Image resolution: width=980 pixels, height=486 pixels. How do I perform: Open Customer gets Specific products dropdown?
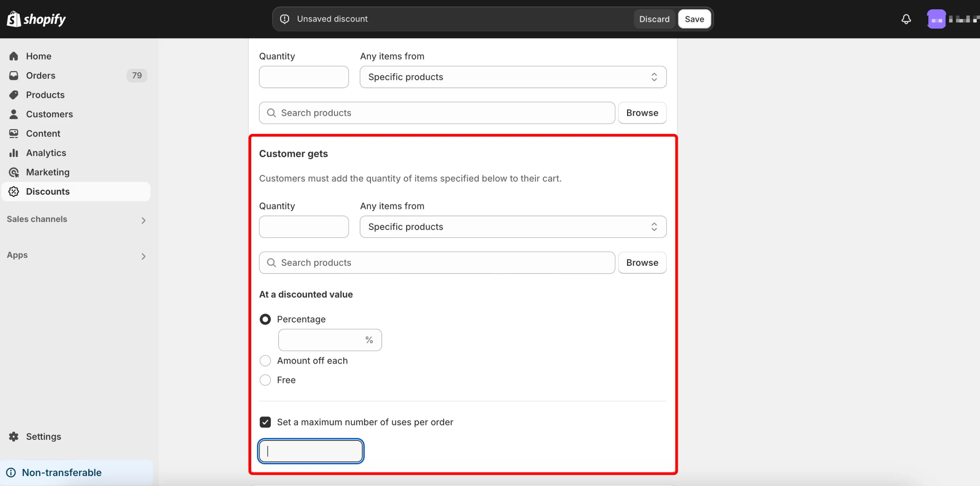pos(513,227)
